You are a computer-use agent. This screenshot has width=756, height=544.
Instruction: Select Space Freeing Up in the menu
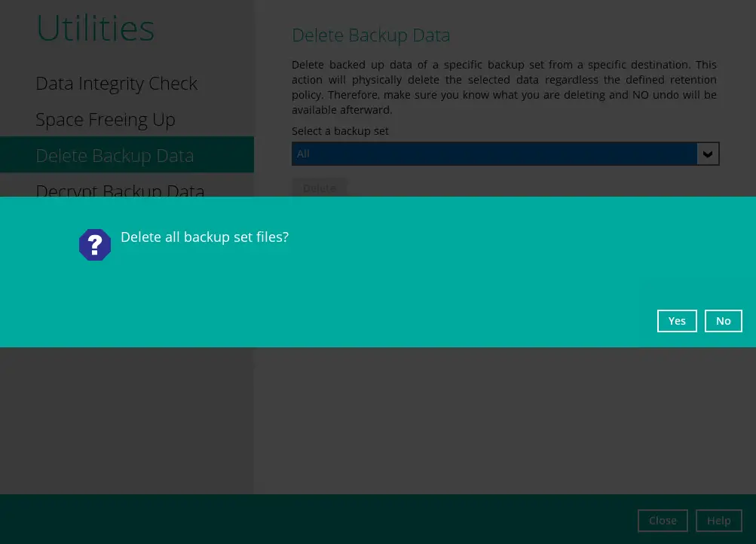pyautogui.click(x=106, y=119)
